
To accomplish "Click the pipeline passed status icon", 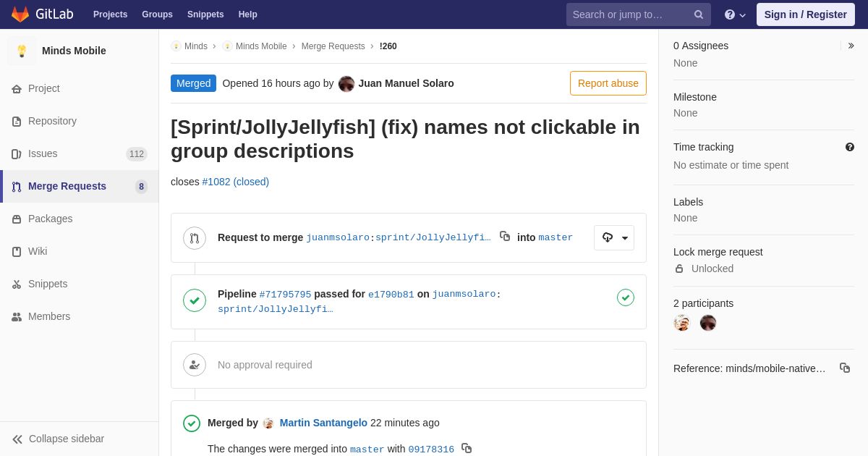I will pyautogui.click(x=195, y=300).
